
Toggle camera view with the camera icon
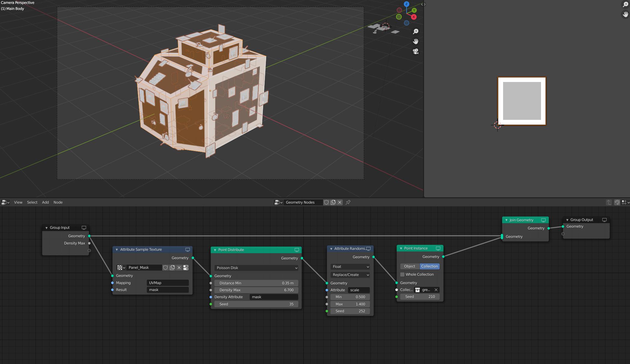coord(416,51)
